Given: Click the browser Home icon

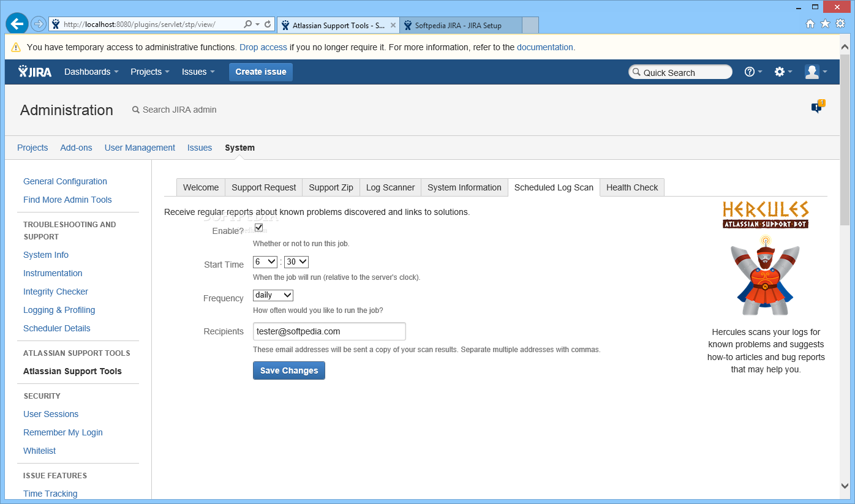Looking at the screenshot, I should pyautogui.click(x=810, y=24).
